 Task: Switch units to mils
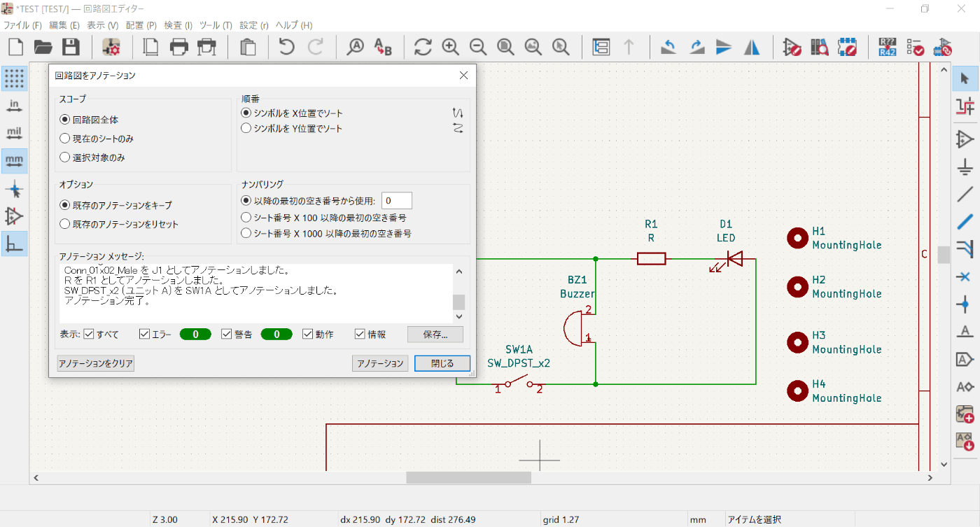point(14,133)
